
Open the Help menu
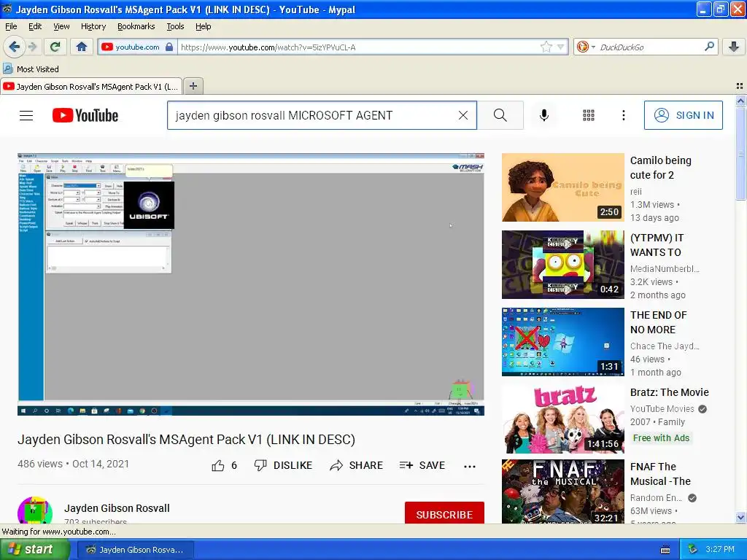(203, 26)
